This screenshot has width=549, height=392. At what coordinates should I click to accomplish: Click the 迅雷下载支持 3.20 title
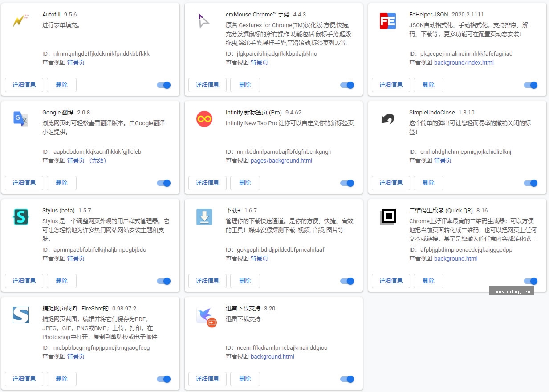tap(251, 308)
